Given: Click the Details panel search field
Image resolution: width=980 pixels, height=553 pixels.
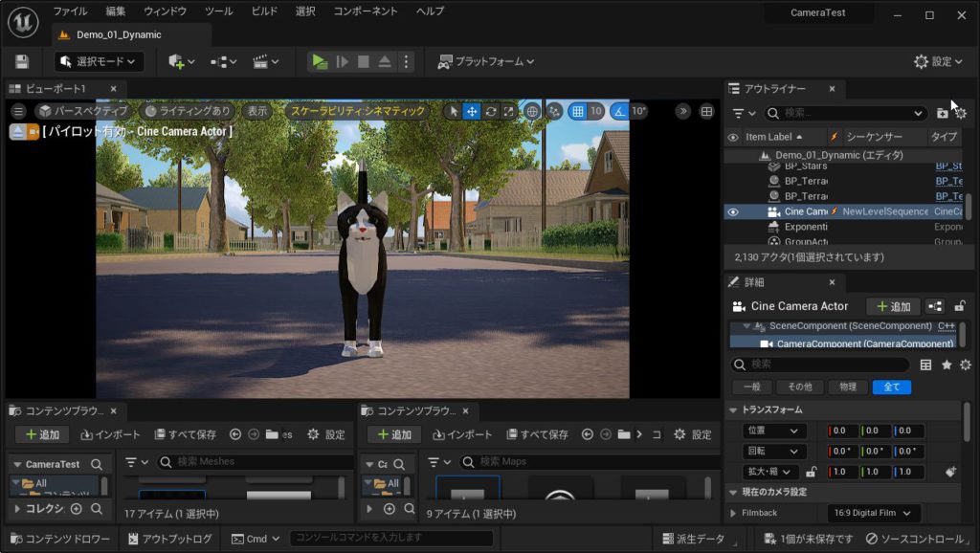Looking at the screenshot, I should [x=820, y=365].
